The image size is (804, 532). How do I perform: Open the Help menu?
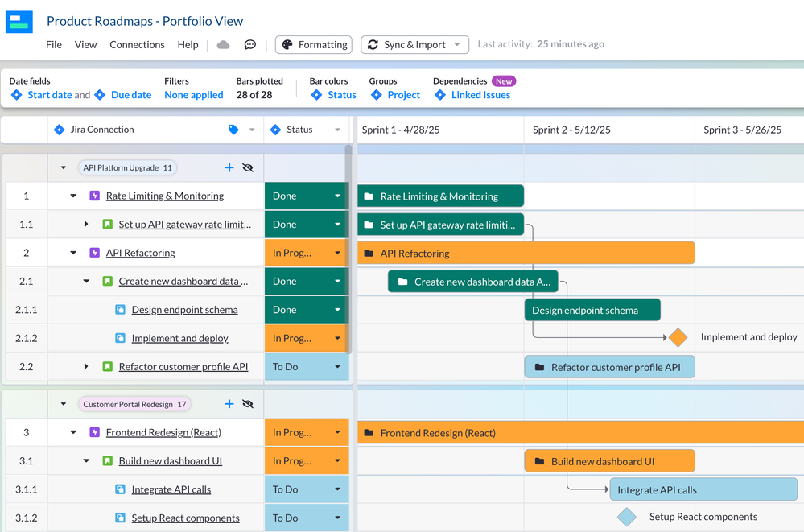coord(188,44)
